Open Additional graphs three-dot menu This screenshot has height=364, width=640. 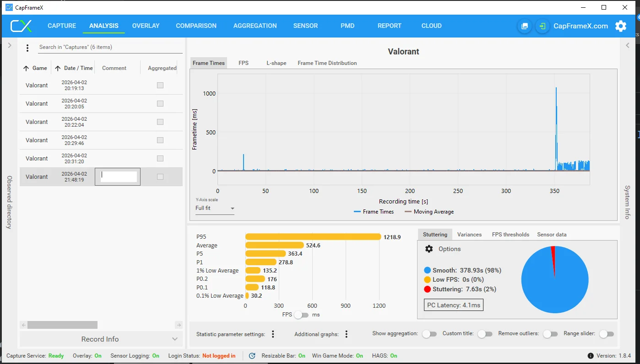click(x=347, y=334)
